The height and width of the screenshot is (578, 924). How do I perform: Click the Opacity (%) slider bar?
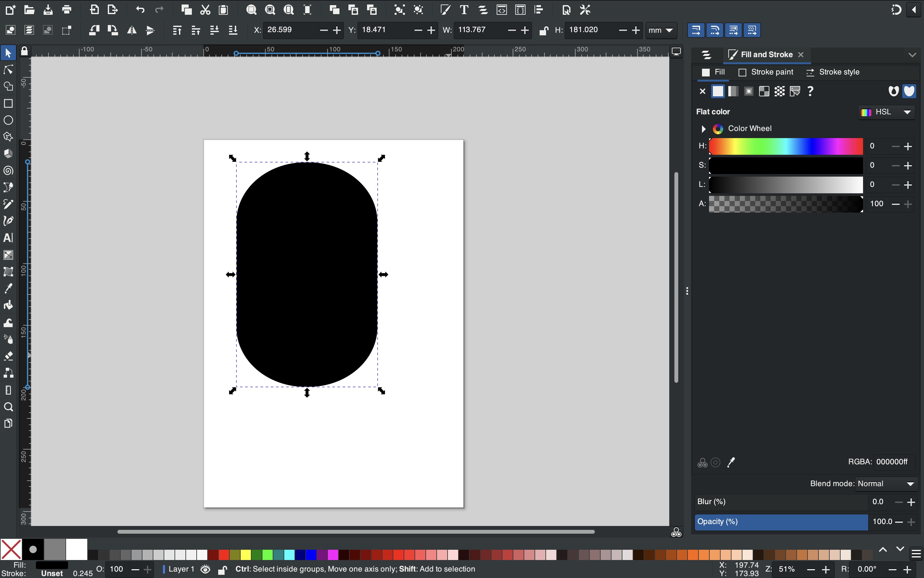pyautogui.click(x=781, y=522)
